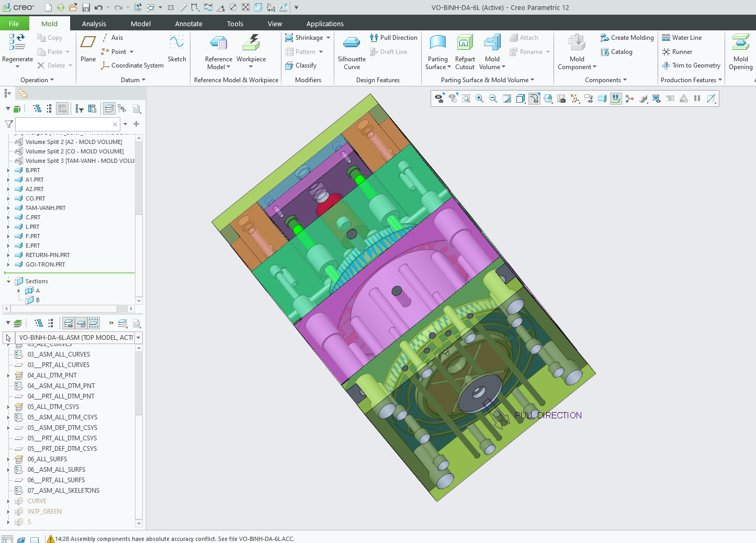Open the File menu

14,24
